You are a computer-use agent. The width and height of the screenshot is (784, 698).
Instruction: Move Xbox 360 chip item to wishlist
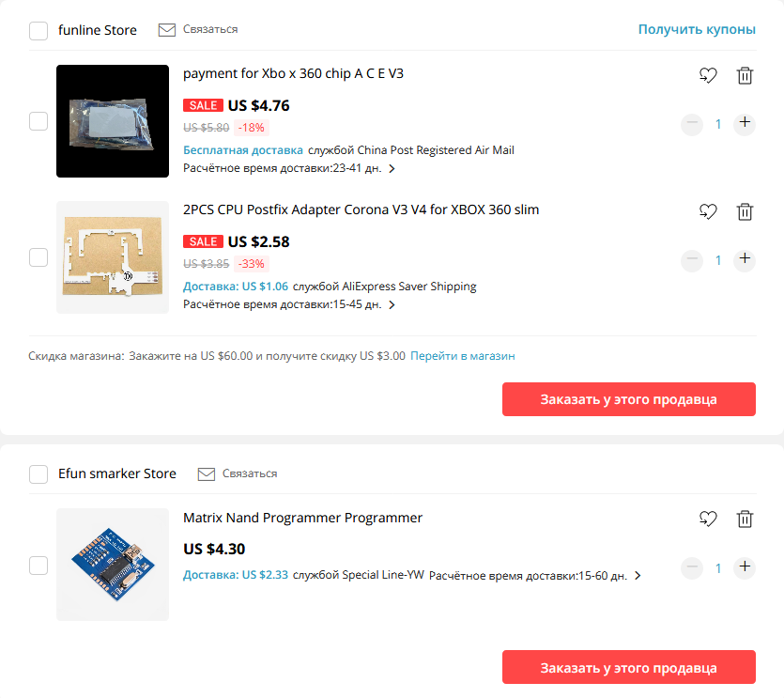click(x=708, y=75)
